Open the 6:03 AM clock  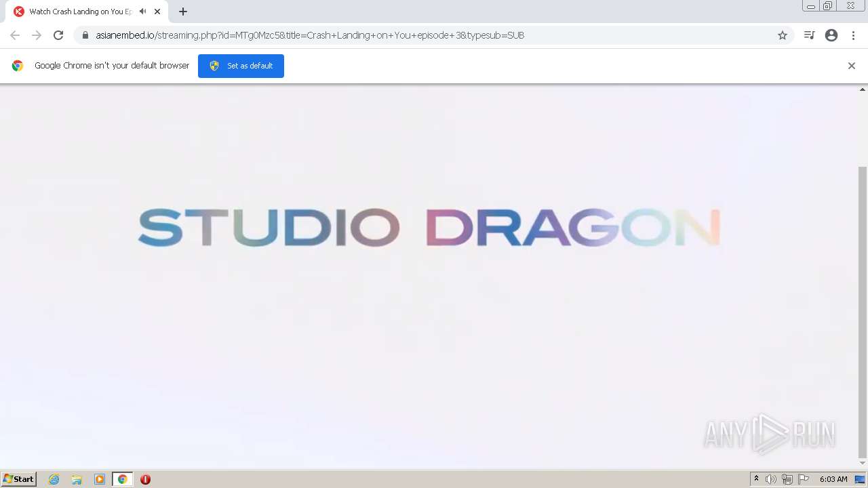(x=833, y=479)
